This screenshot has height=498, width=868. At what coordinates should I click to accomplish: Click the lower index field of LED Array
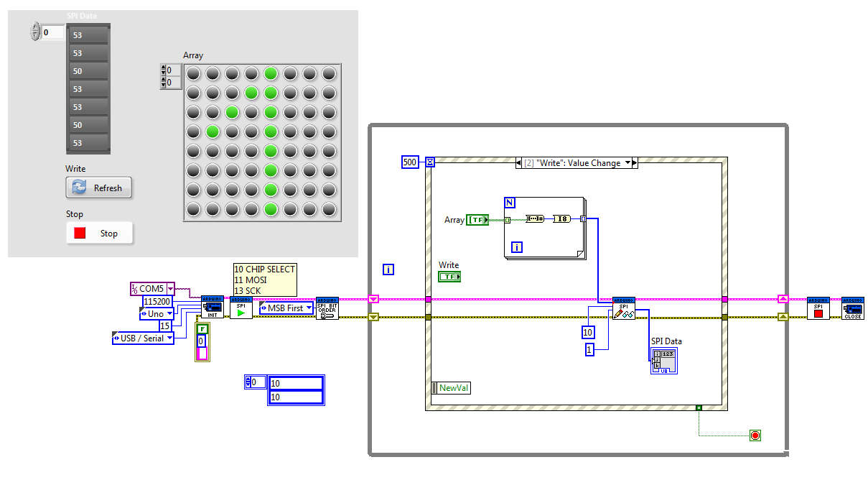pos(173,83)
